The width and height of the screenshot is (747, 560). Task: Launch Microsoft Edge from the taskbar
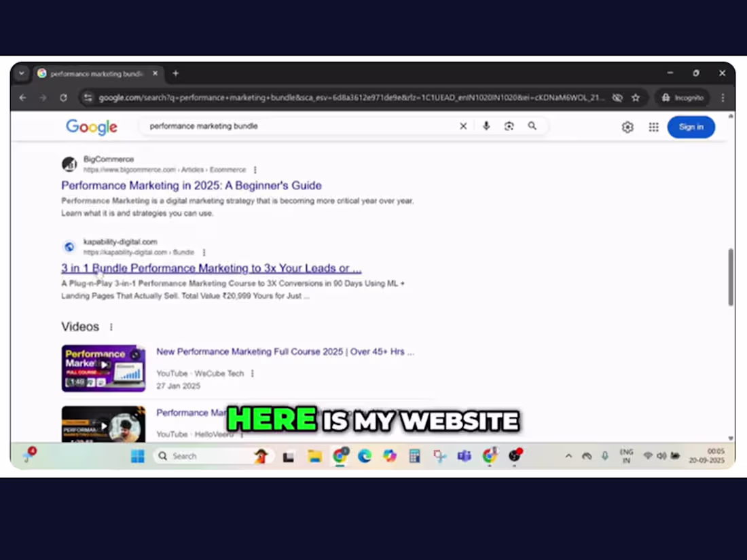pyautogui.click(x=365, y=455)
